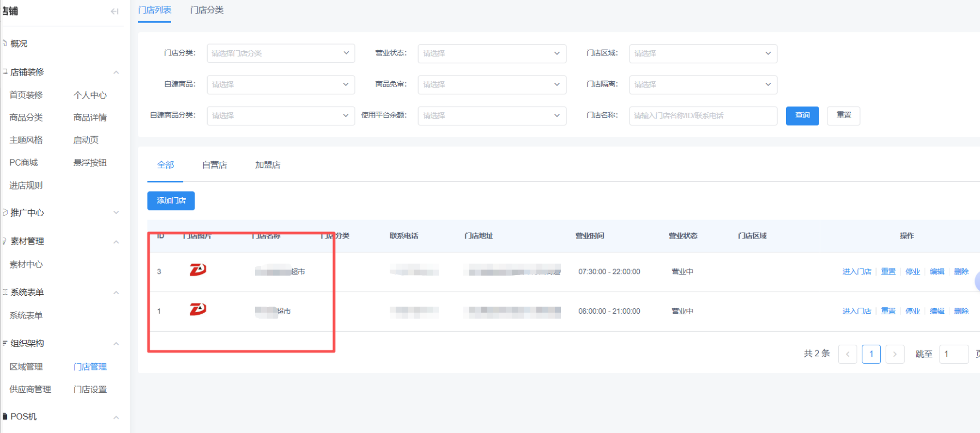Click the 添加门店 button
The width and height of the screenshot is (980, 433).
pos(171,200)
